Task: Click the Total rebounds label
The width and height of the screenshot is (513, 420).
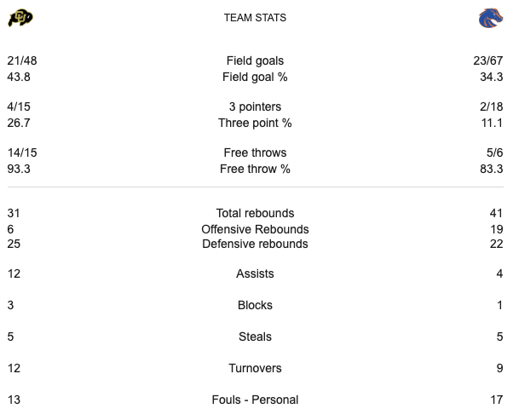Action: 255,213
